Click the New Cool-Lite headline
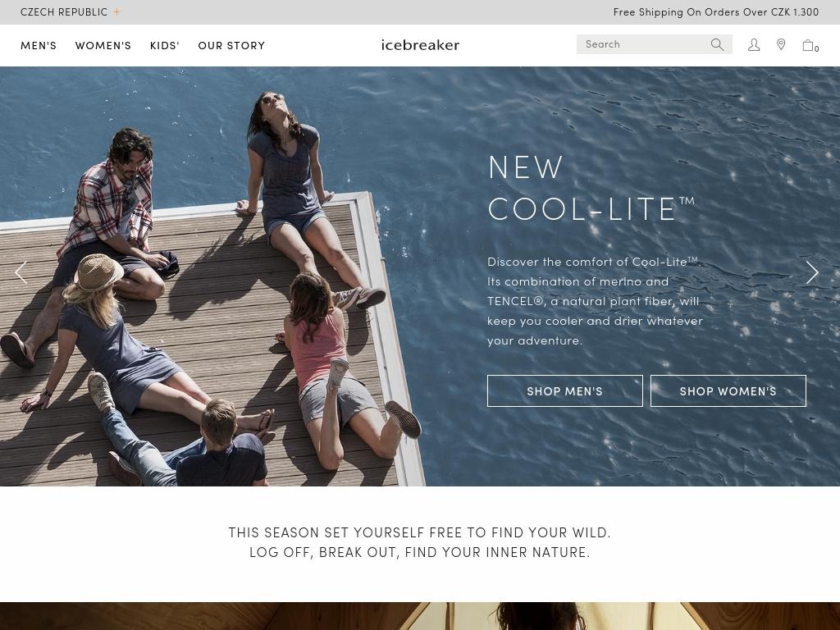Image resolution: width=840 pixels, height=630 pixels. point(591,188)
